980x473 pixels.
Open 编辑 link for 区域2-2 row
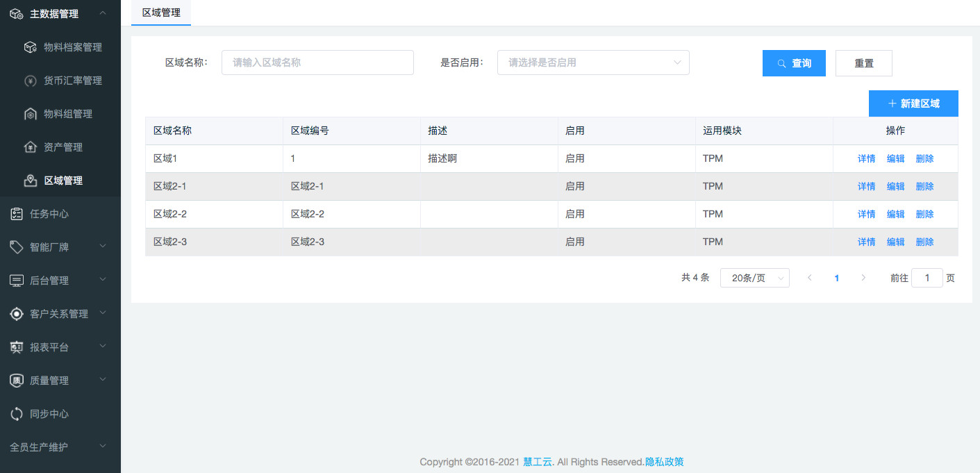point(895,214)
